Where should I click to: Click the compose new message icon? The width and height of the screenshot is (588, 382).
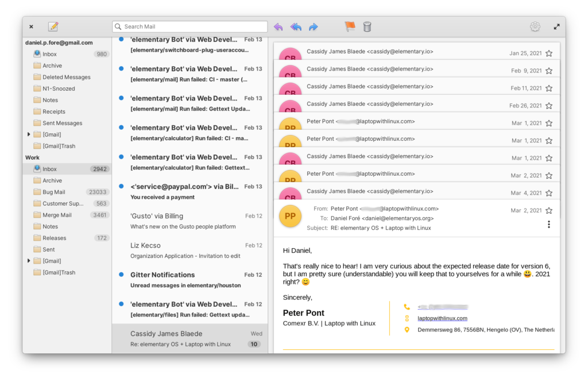(53, 26)
